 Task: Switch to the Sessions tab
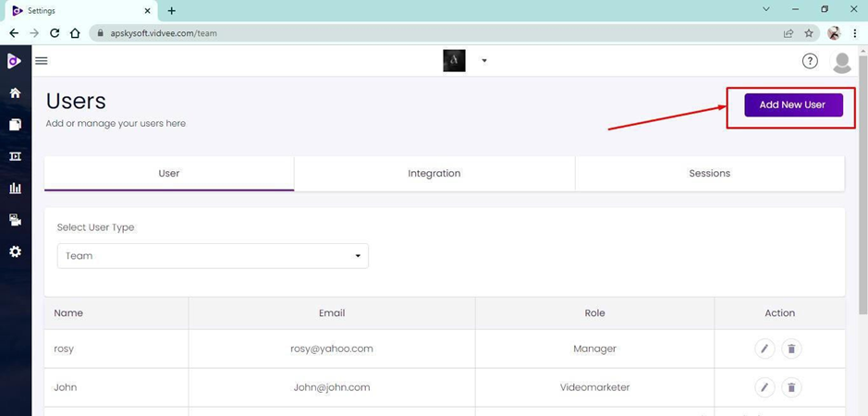click(710, 174)
